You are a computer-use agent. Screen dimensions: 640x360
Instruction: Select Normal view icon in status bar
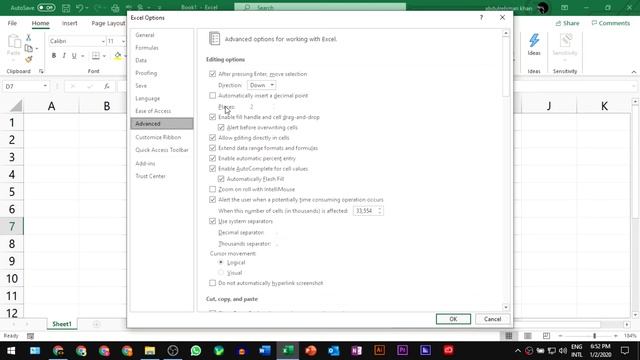coord(509,336)
